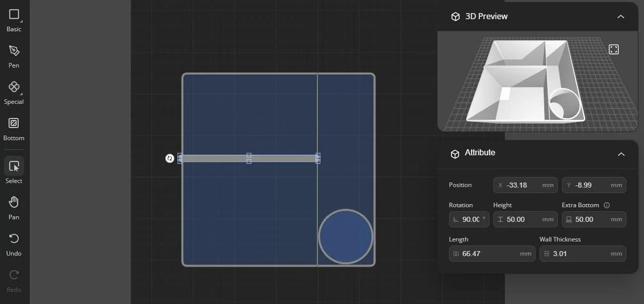644x304 pixels.
Task: Change the Height value field
Action: tap(526, 219)
